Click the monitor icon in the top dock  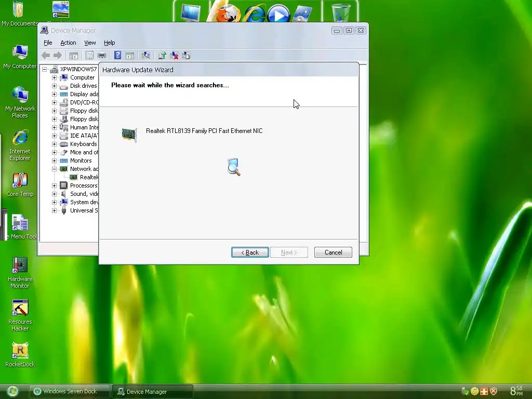click(x=190, y=12)
